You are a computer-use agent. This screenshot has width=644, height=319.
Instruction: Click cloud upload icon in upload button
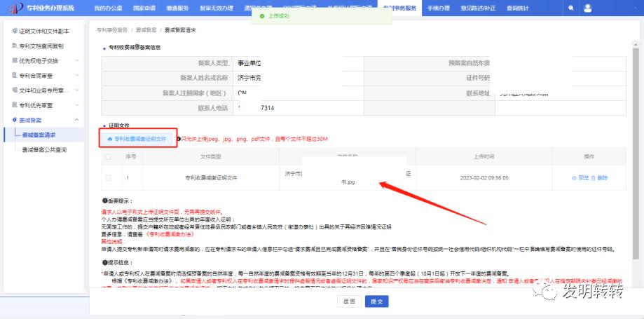(109, 140)
